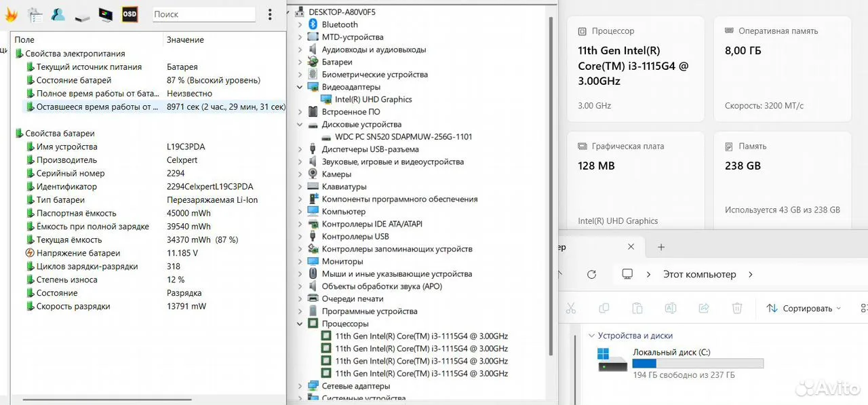
Task: Select 'MTD-устройства' in Device Manager
Action: (353, 37)
